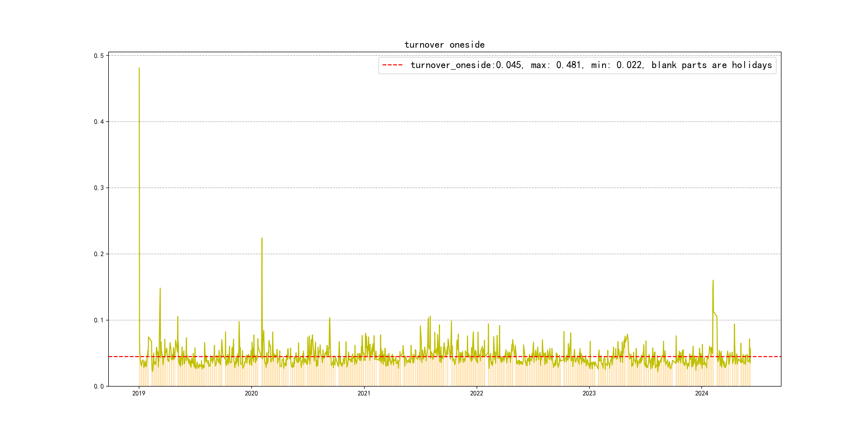
Task: Click the 0.3 y-axis tick label
Action: [99, 188]
